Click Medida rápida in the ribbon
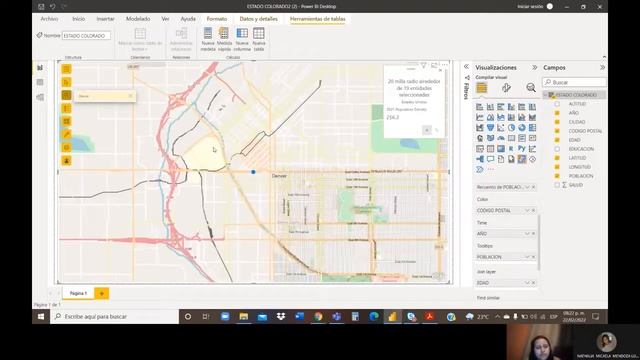 tap(224, 40)
